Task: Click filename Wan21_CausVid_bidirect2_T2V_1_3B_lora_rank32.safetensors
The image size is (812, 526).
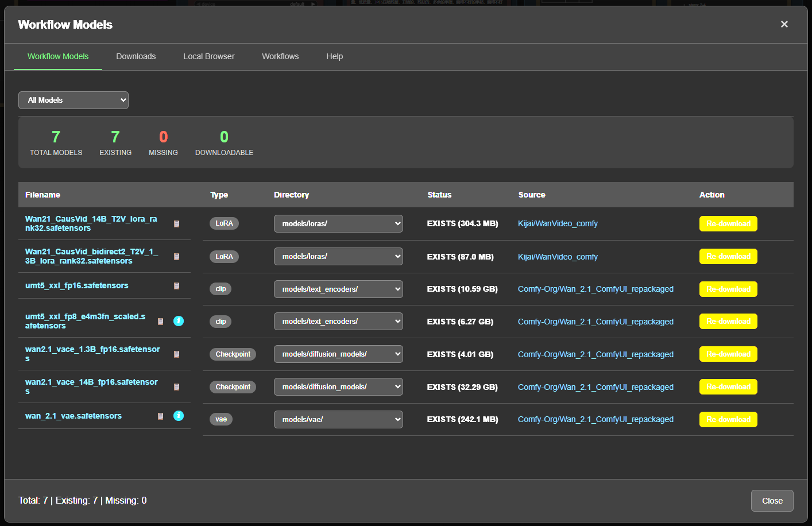Action: click(92, 256)
